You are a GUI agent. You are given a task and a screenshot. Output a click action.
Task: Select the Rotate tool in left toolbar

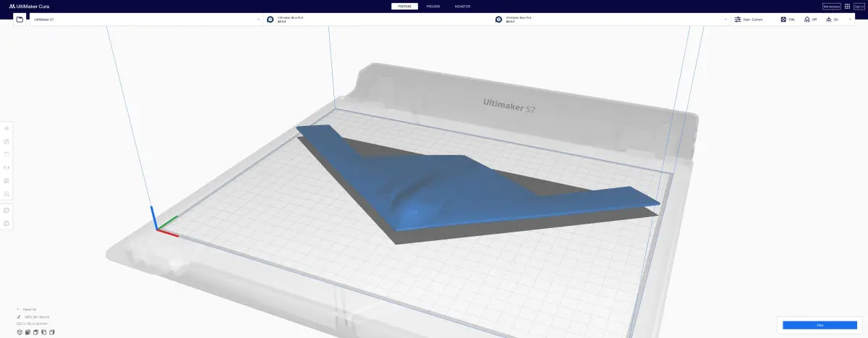point(7,154)
